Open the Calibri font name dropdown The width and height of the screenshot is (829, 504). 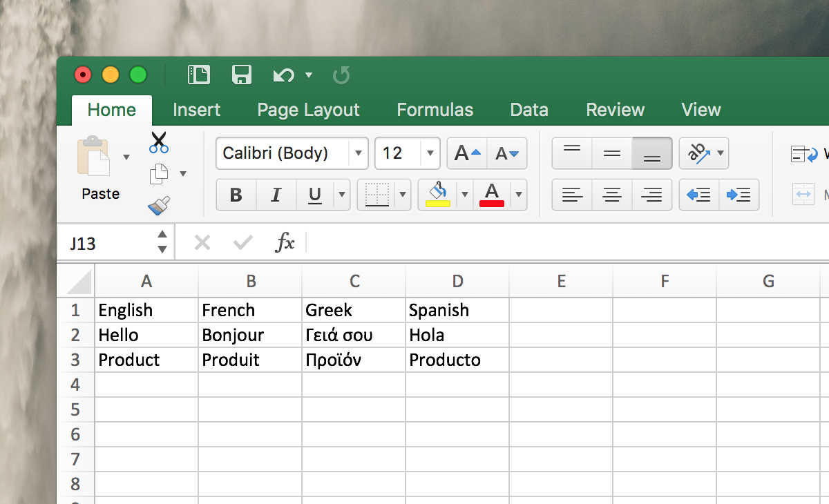click(x=358, y=153)
